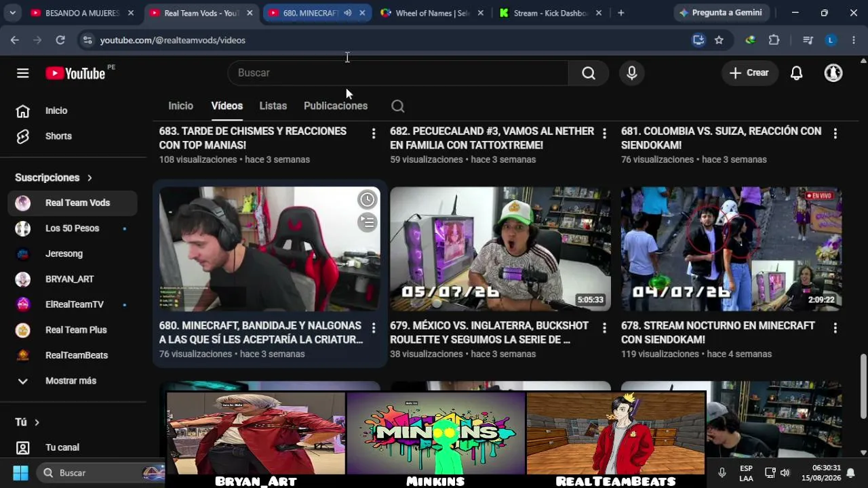Search within the channel using magnifier icon
The height and width of the screenshot is (488, 868).
tap(398, 106)
